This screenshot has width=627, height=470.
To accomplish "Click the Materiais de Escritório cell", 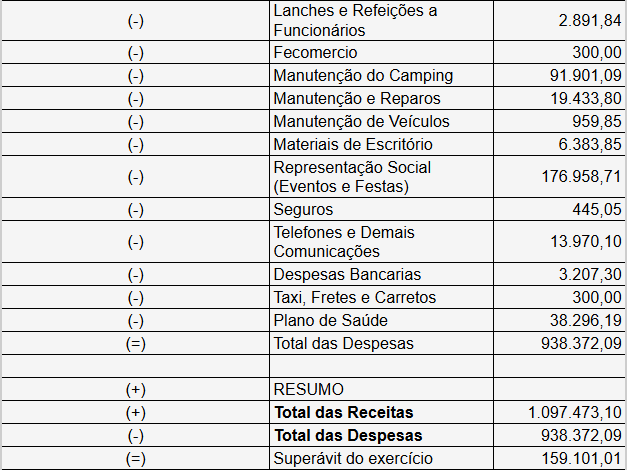I will tap(381, 144).
